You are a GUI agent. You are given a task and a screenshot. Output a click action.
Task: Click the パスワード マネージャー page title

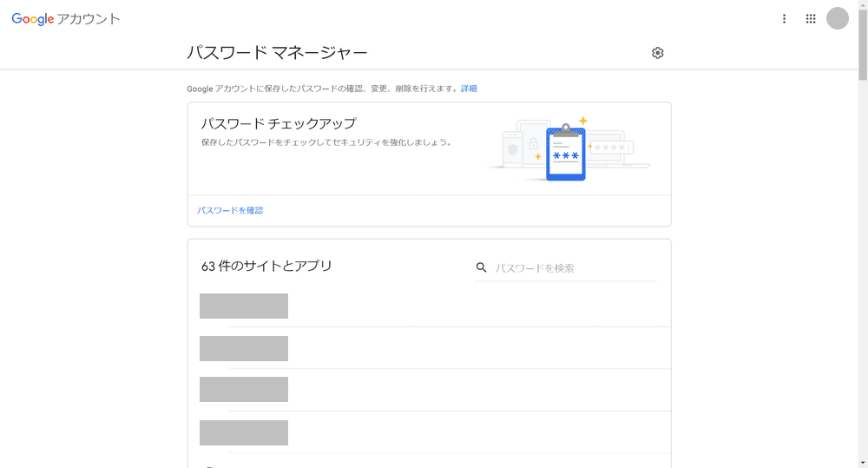(x=277, y=53)
